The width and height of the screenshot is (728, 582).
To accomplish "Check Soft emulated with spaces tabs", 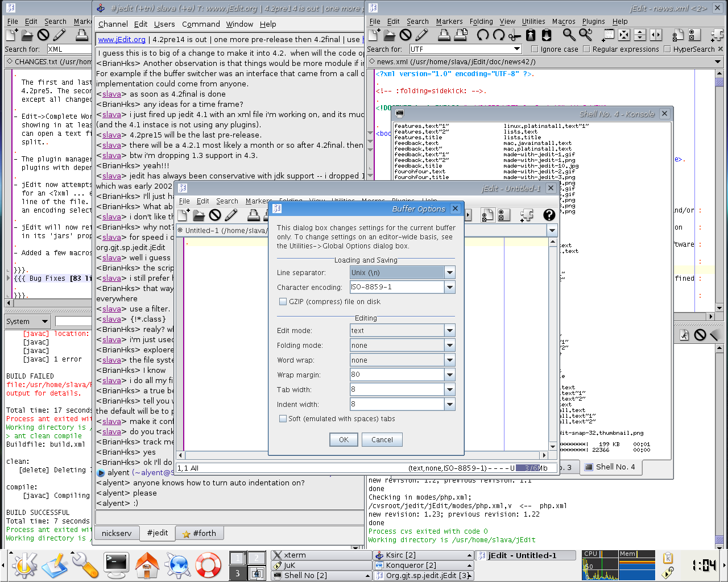I will (283, 419).
